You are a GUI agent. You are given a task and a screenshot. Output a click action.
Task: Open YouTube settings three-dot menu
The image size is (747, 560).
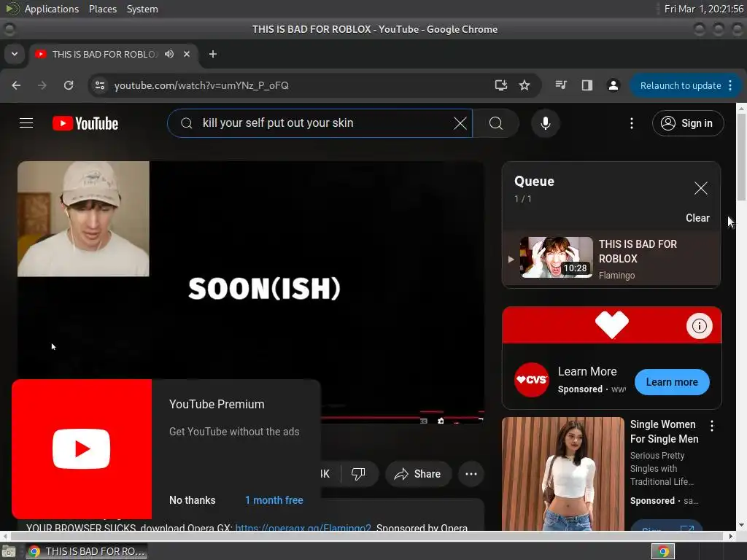632,123
